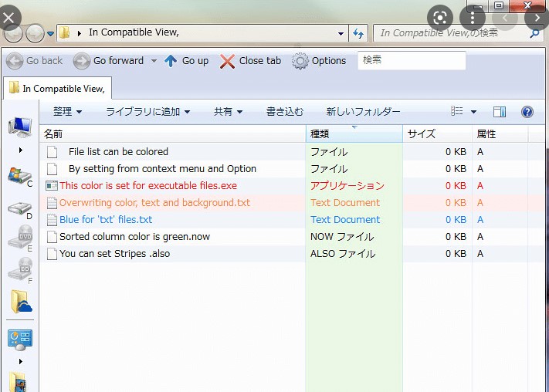The image size is (549, 392).
Task: Sort by the 名前 column header
Action: click(x=173, y=133)
